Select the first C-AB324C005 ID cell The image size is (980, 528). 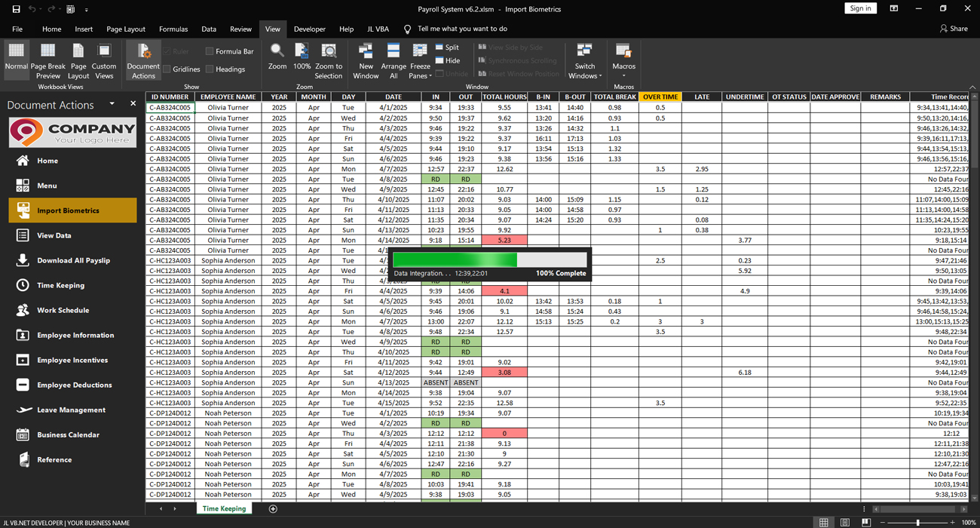coord(170,108)
